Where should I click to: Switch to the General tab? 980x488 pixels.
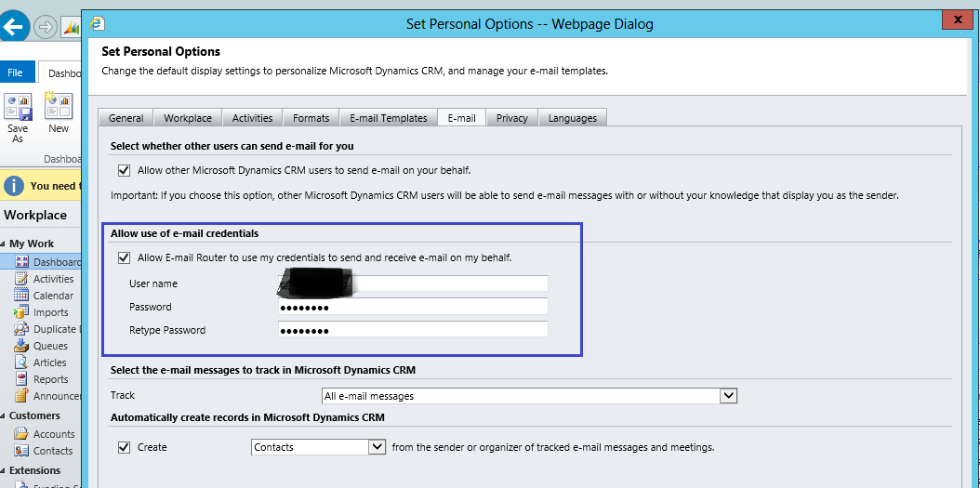[x=126, y=118]
